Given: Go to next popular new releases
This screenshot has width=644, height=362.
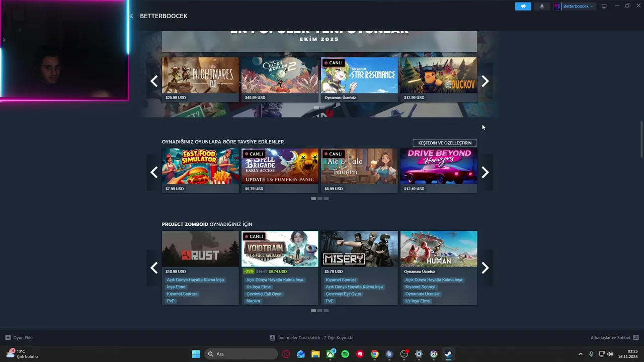Looking at the screenshot, I should click(485, 81).
